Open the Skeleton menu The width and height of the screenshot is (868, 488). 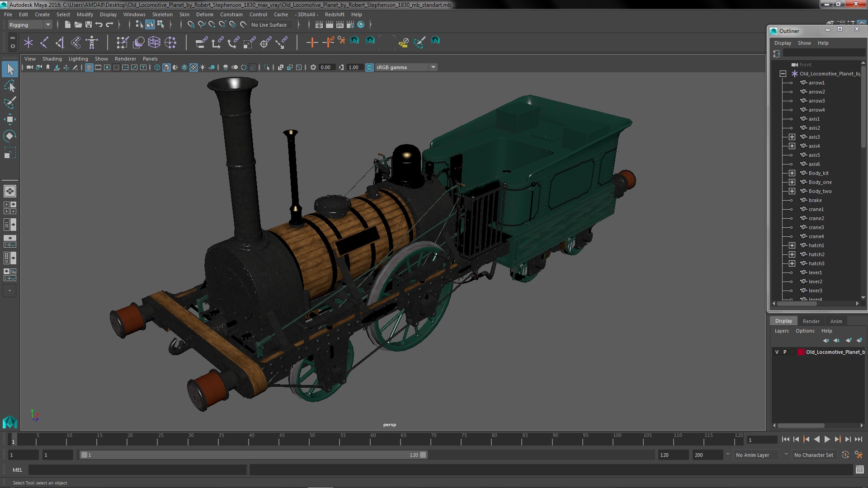pos(162,14)
